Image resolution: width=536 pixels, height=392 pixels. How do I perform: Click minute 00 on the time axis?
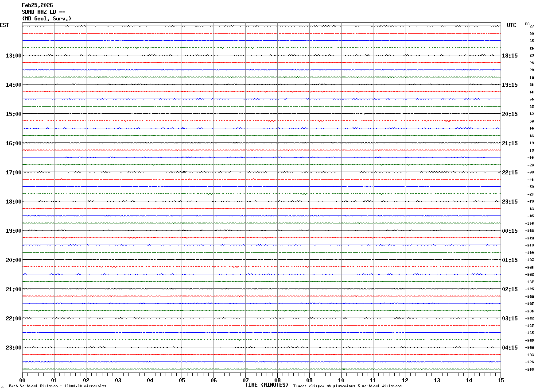[x=22, y=380]
